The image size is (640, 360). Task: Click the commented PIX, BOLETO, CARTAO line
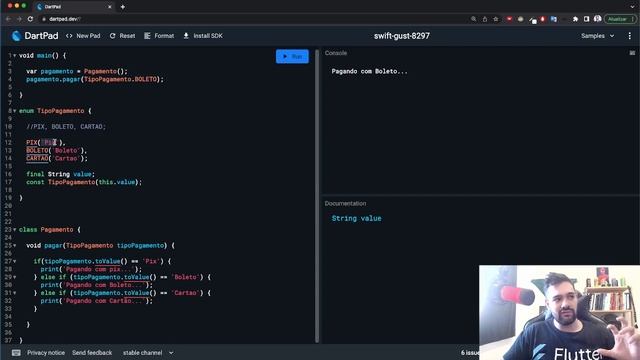66,127
